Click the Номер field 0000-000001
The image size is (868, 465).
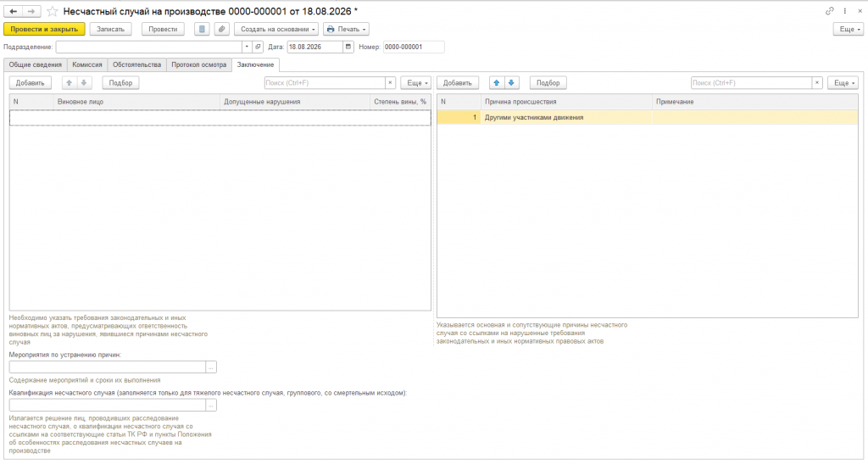click(x=414, y=48)
